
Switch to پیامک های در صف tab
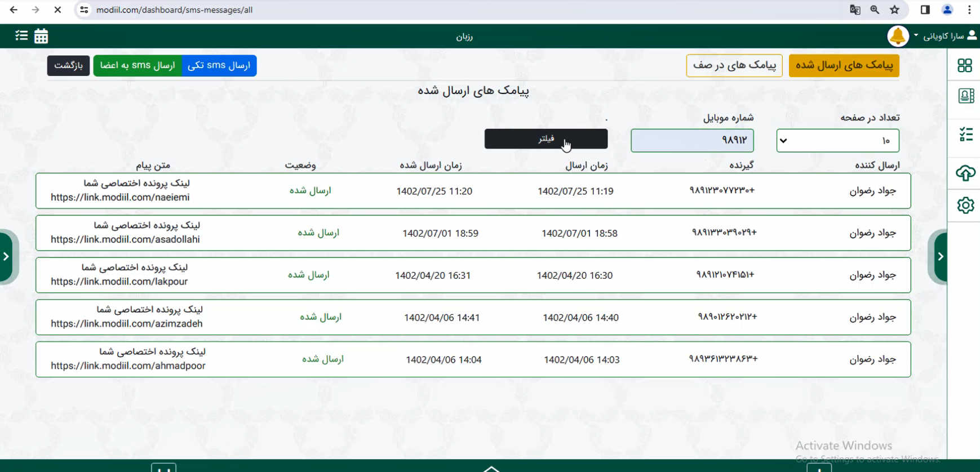tap(734, 65)
